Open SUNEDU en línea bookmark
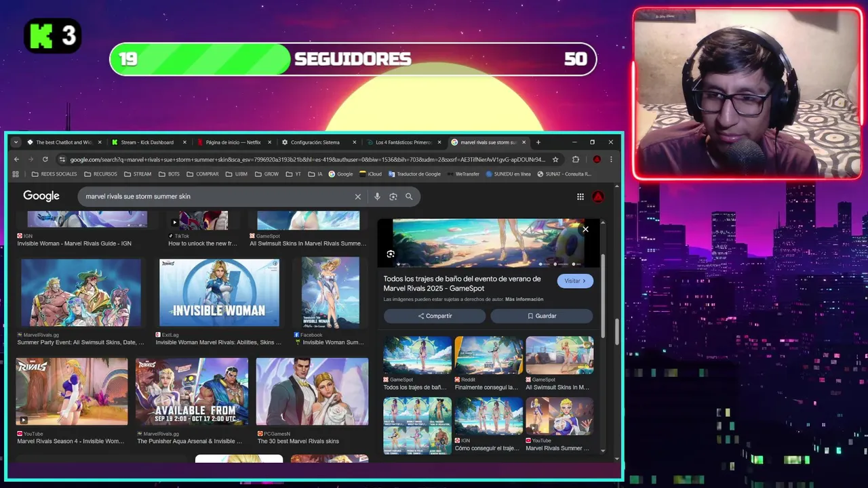The width and height of the screenshot is (868, 488). pos(509,174)
